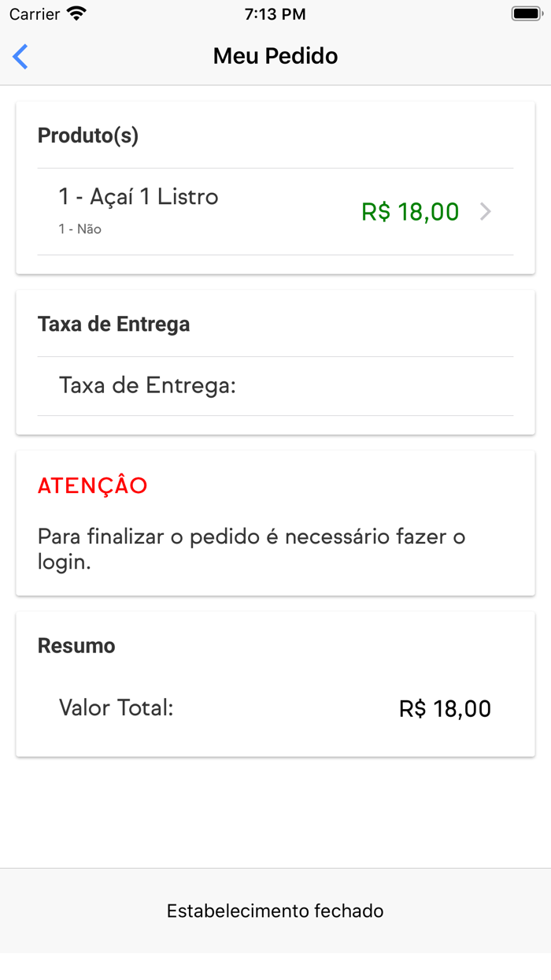Tap the Estabelecimento fechado banner
This screenshot has width=551, height=980.
point(275,911)
